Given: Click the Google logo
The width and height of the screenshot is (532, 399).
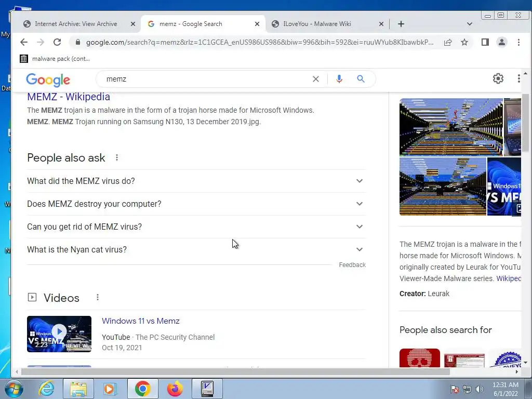Looking at the screenshot, I should coord(48,79).
